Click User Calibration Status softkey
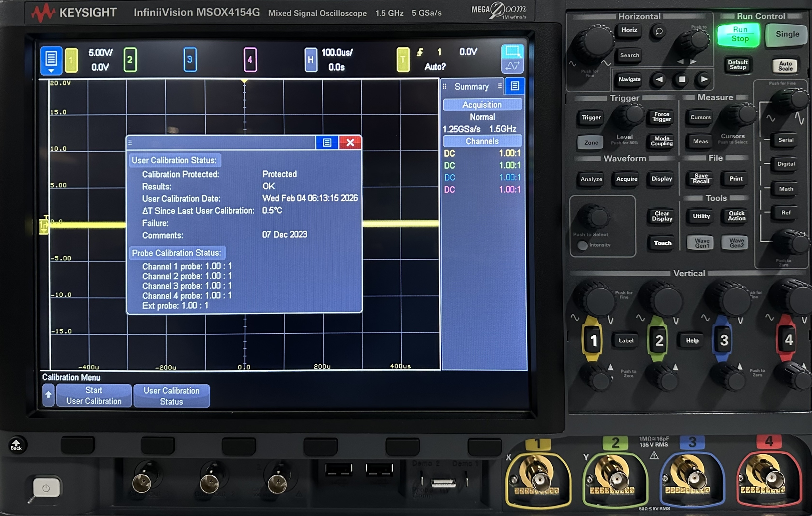The width and height of the screenshot is (812, 516). point(172,396)
